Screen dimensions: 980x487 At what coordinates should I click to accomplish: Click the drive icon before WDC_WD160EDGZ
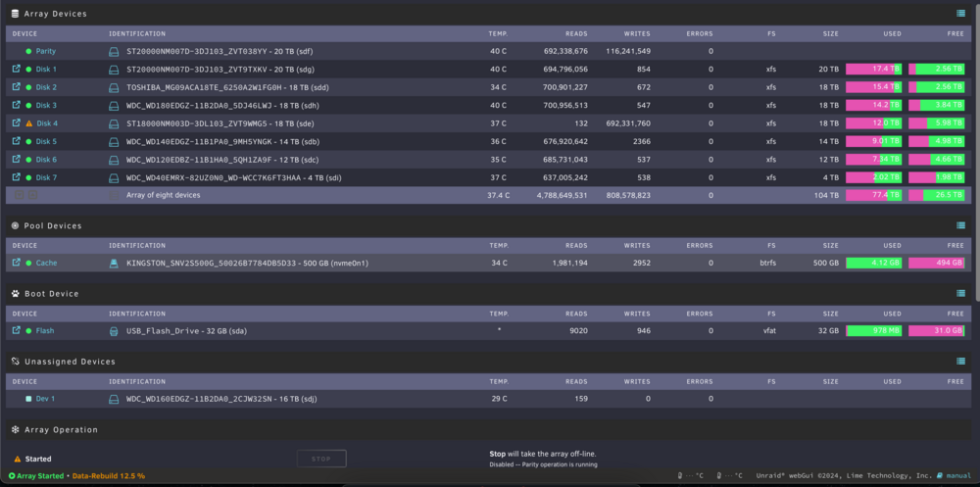114,399
